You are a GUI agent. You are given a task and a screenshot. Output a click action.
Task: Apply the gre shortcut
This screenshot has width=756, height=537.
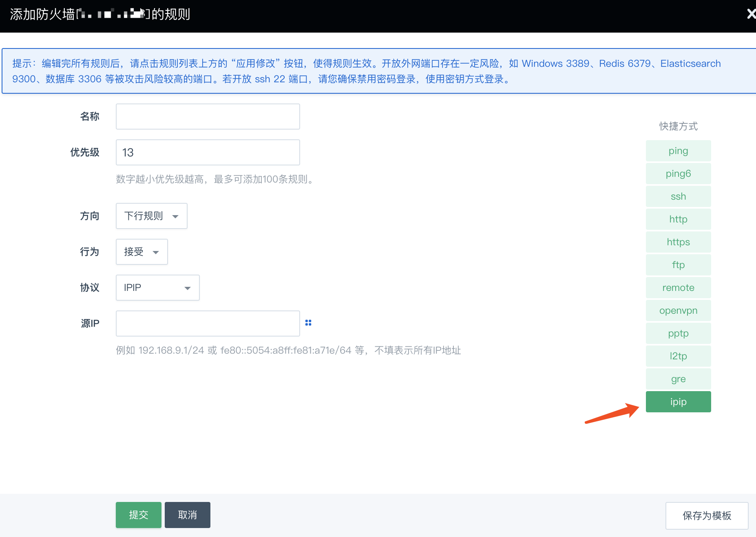coord(679,379)
